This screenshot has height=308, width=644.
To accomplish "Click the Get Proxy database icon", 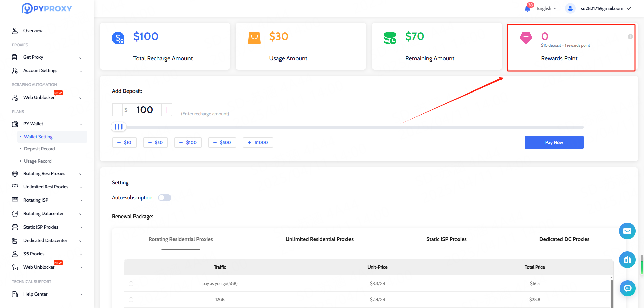I will click(x=14, y=57).
